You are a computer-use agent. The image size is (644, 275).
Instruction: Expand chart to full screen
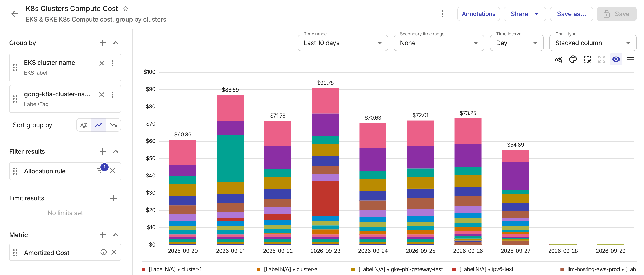click(x=602, y=59)
